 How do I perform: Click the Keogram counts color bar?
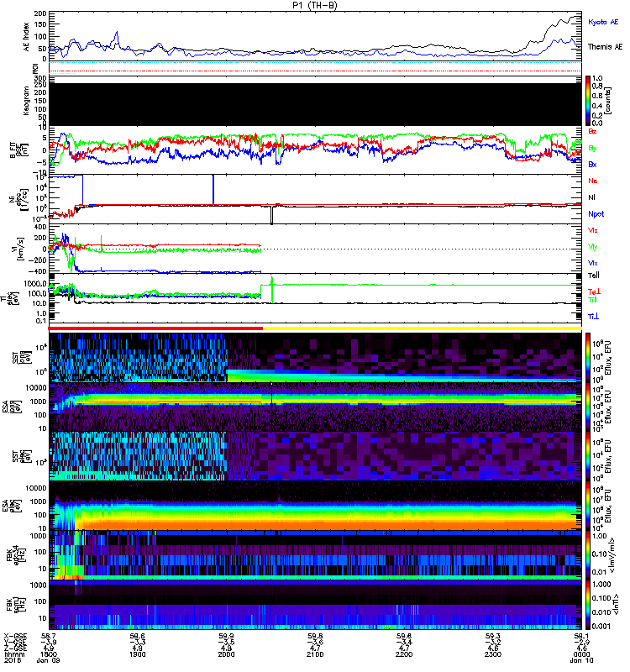coord(588,101)
